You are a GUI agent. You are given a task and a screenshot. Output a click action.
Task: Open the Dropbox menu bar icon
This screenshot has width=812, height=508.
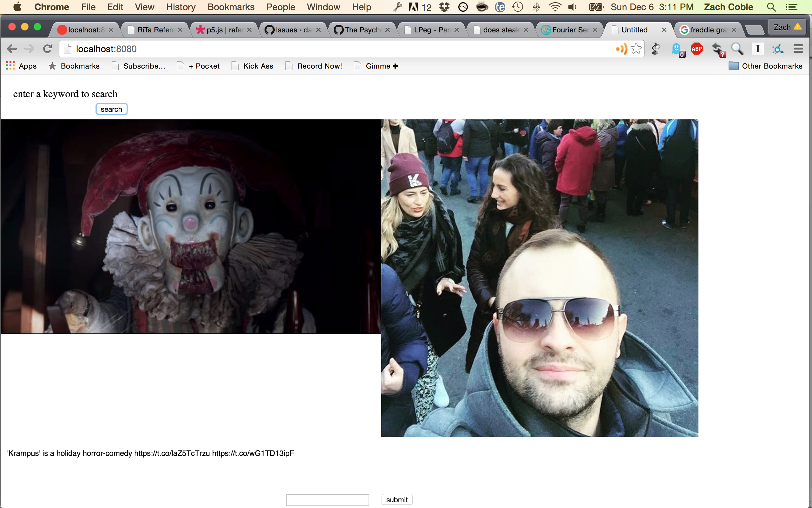(x=445, y=7)
